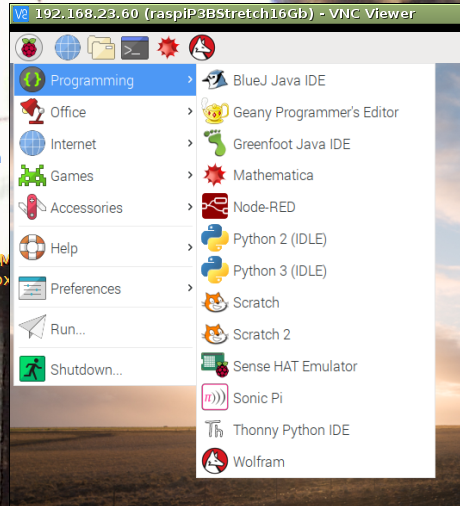Click the Mathematica spiky icon in taskbar
460x506 pixels.
point(168,47)
